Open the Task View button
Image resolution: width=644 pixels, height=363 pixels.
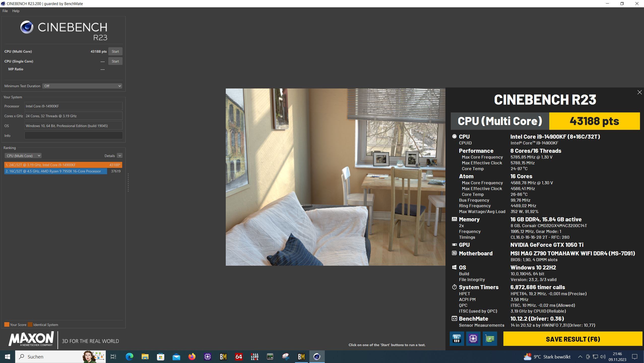point(113,357)
